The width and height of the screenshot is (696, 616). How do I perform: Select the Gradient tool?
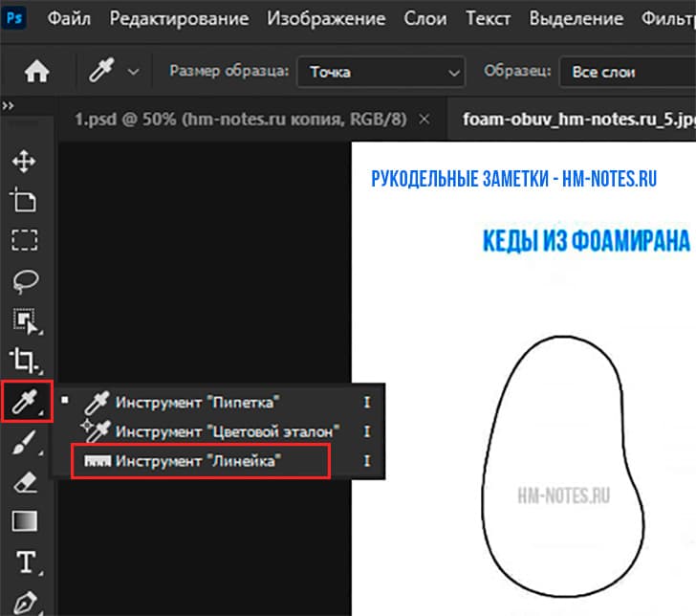pos(23,521)
